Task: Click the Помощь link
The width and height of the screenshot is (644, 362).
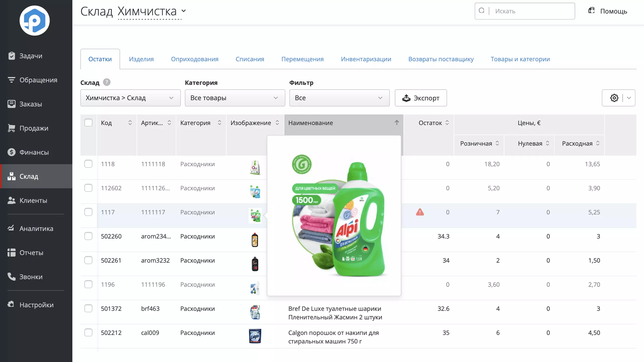Action: 608,11
